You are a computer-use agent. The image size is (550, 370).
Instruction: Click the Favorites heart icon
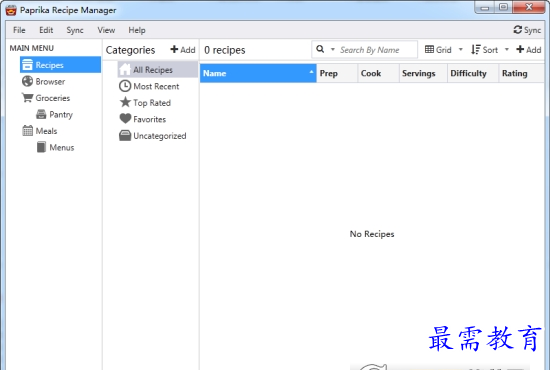125,119
